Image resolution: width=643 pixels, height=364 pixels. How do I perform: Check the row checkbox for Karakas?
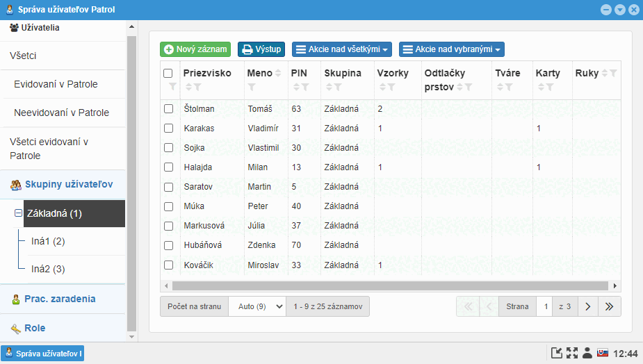[168, 129]
